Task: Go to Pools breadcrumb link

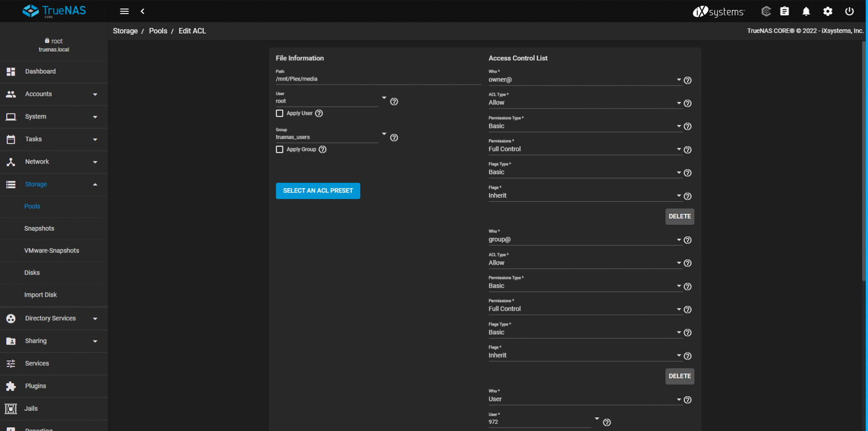Action: (158, 31)
